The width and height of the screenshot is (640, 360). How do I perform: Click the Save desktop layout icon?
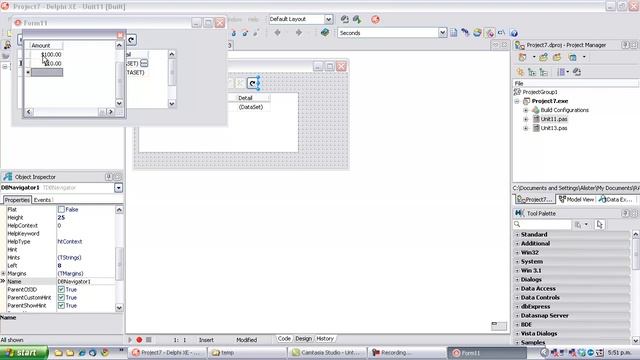345,19
